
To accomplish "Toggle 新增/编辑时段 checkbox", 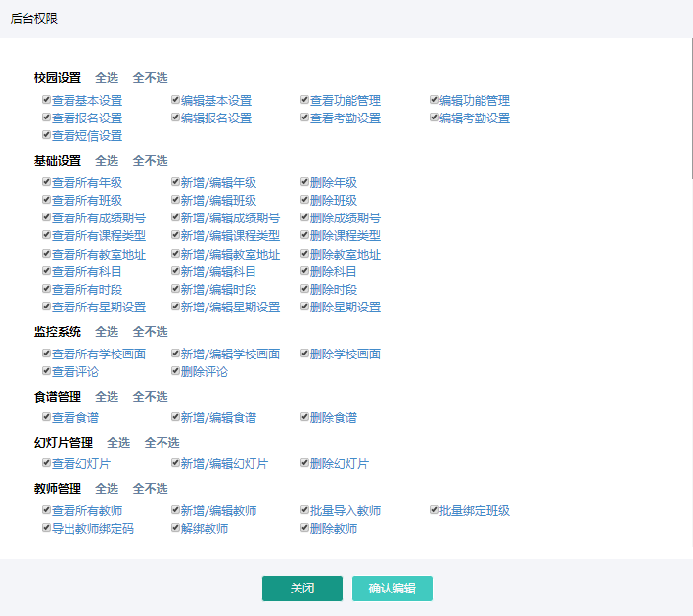I will click(x=175, y=289).
